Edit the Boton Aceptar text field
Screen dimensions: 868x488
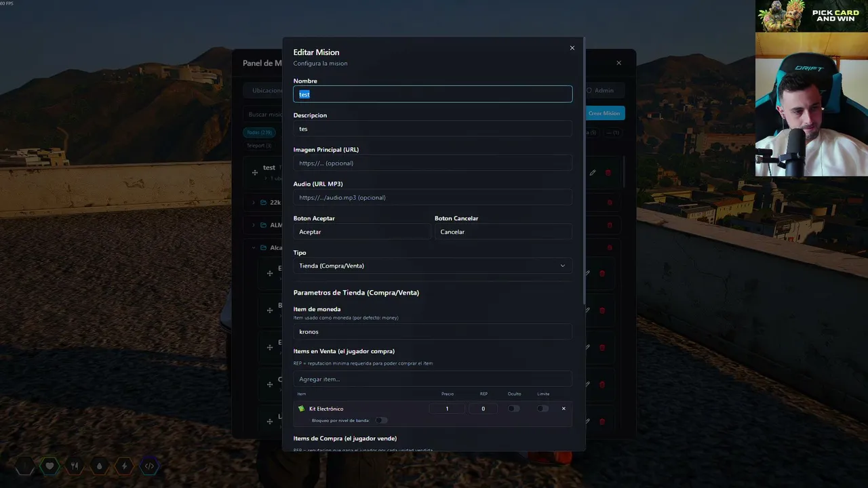coord(362,232)
